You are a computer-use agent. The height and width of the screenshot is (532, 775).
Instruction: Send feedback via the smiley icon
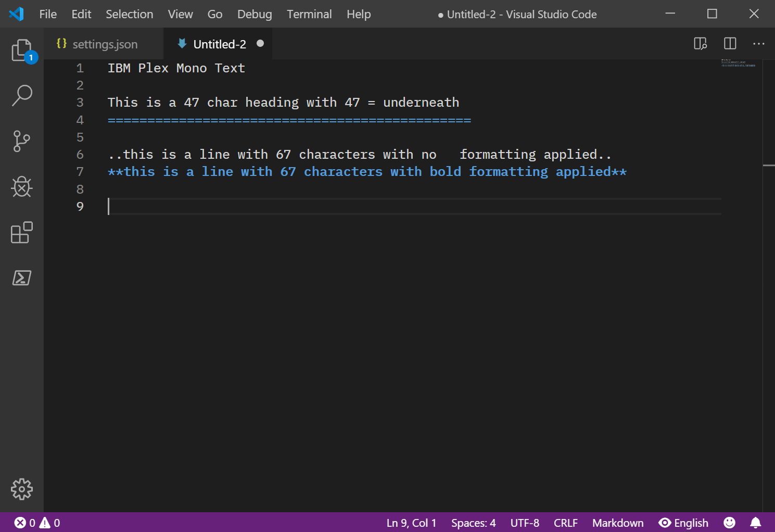point(729,523)
